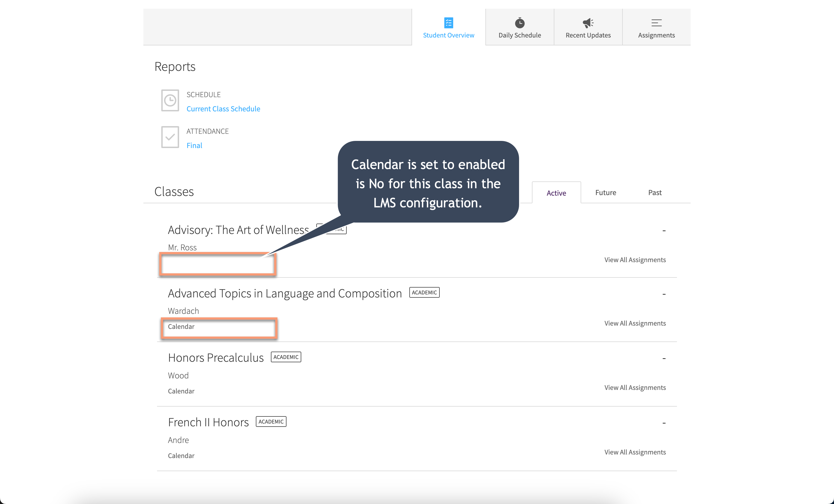Click the Advisory: The Art of Wellness class title
The height and width of the screenshot is (504, 834).
238,230
